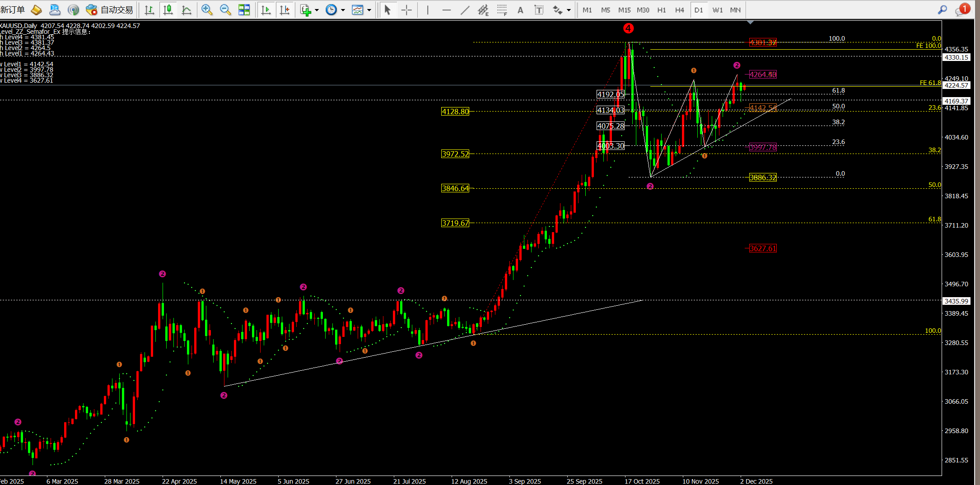The height and width of the screenshot is (485, 980).
Task: Select the Fibonacci retracement drawing tool
Action: click(x=502, y=10)
